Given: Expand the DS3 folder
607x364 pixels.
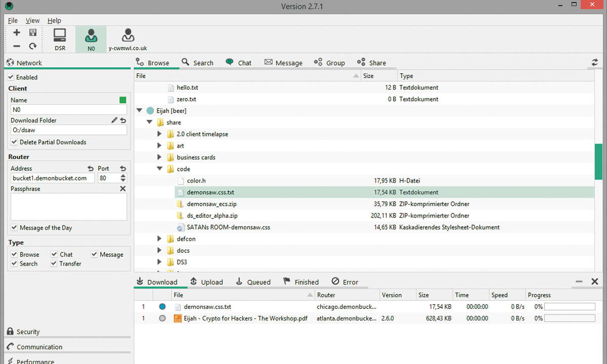Looking at the screenshot, I should point(159,262).
